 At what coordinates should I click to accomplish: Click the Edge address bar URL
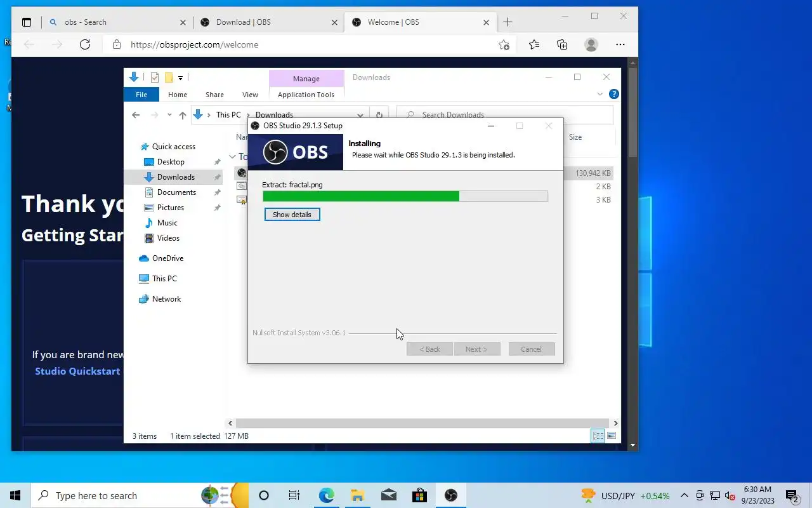(x=194, y=45)
